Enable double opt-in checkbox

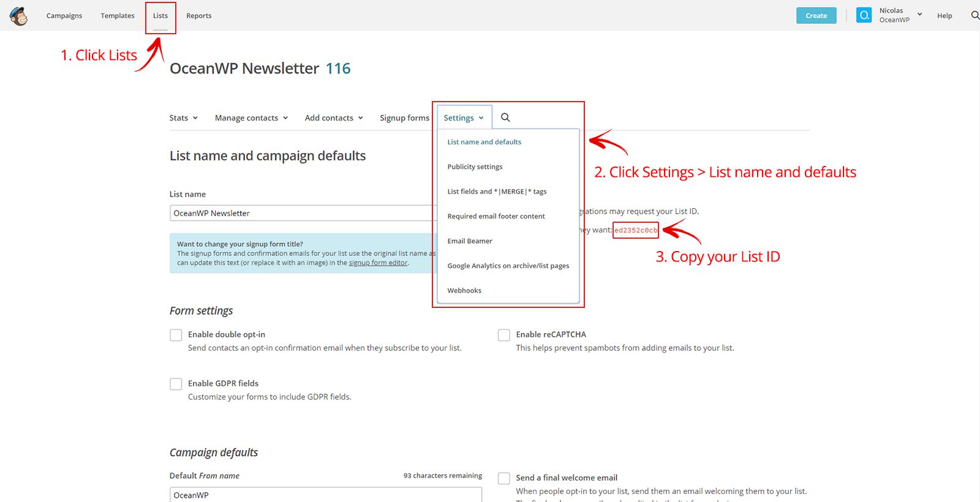tap(176, 335)
